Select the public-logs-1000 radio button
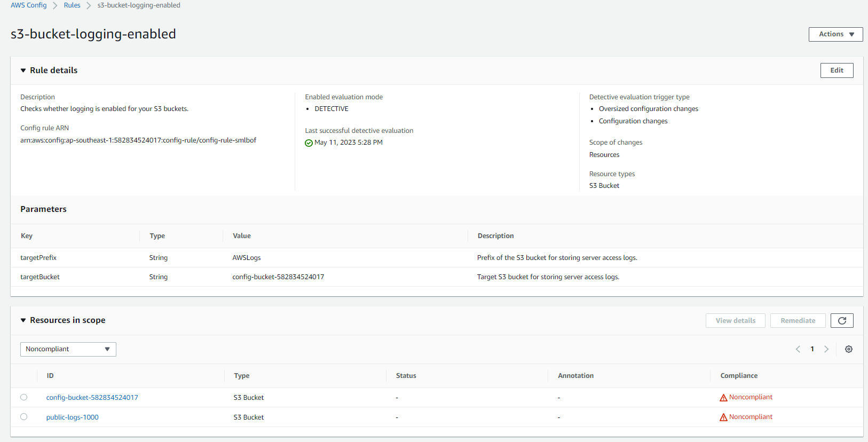Screen dimensions: 868x442 click(x=24, y=417)
